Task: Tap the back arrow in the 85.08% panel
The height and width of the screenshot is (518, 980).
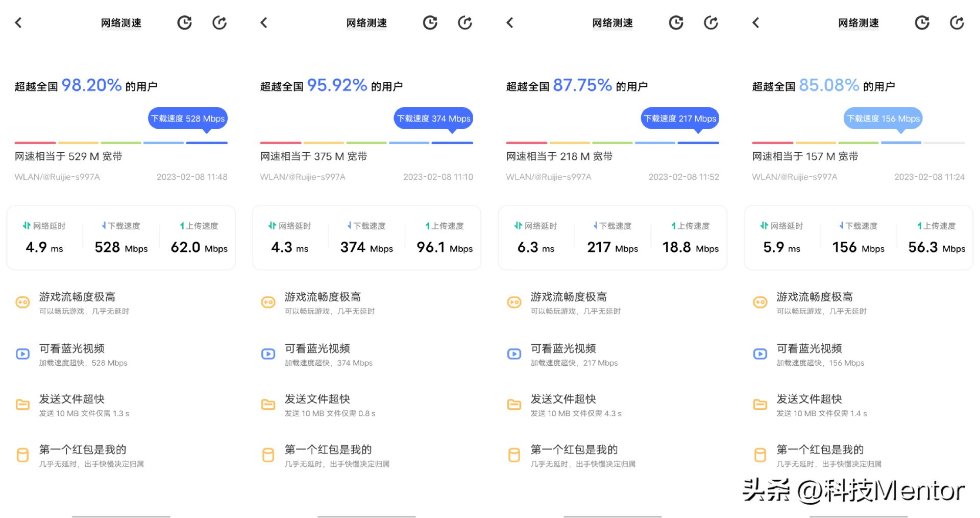Action: [755, 22]
